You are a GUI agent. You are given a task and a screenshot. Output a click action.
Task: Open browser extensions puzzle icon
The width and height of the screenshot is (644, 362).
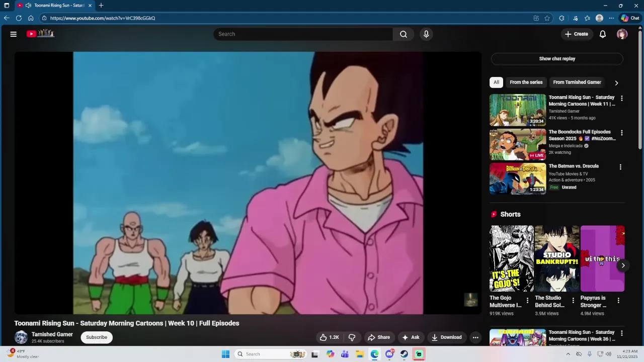click(x=561, y=18)
